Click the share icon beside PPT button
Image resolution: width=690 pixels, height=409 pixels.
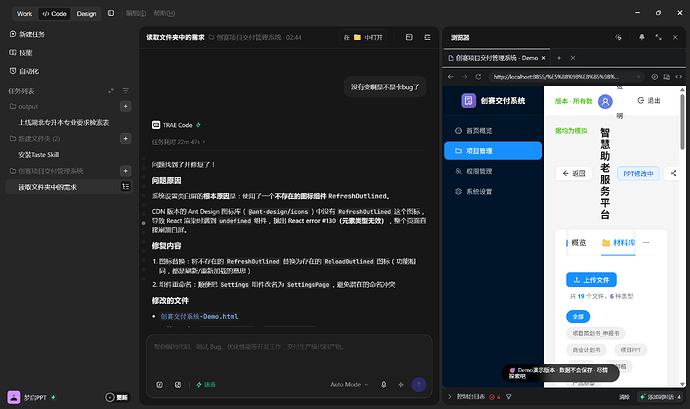(673, 173)
